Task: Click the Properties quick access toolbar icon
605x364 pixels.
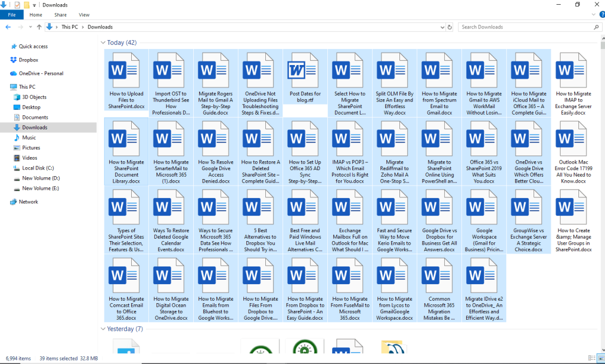Action: point(17,5)
